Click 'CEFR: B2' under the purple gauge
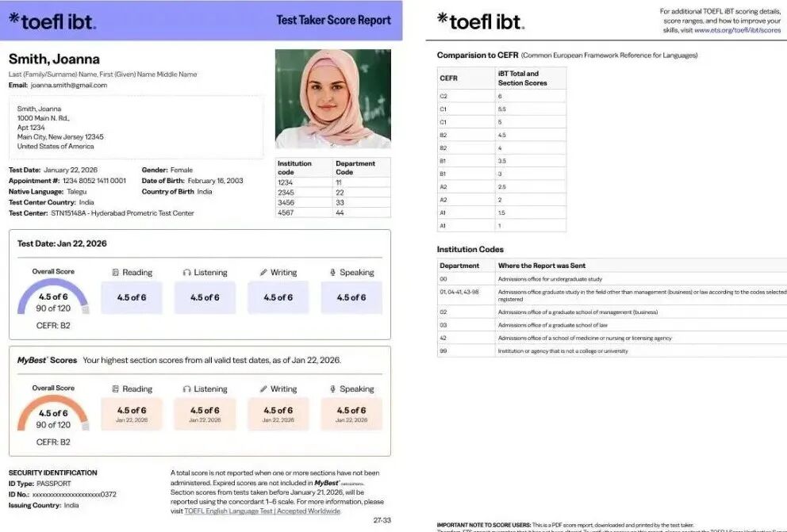 (x=52, y=325)
